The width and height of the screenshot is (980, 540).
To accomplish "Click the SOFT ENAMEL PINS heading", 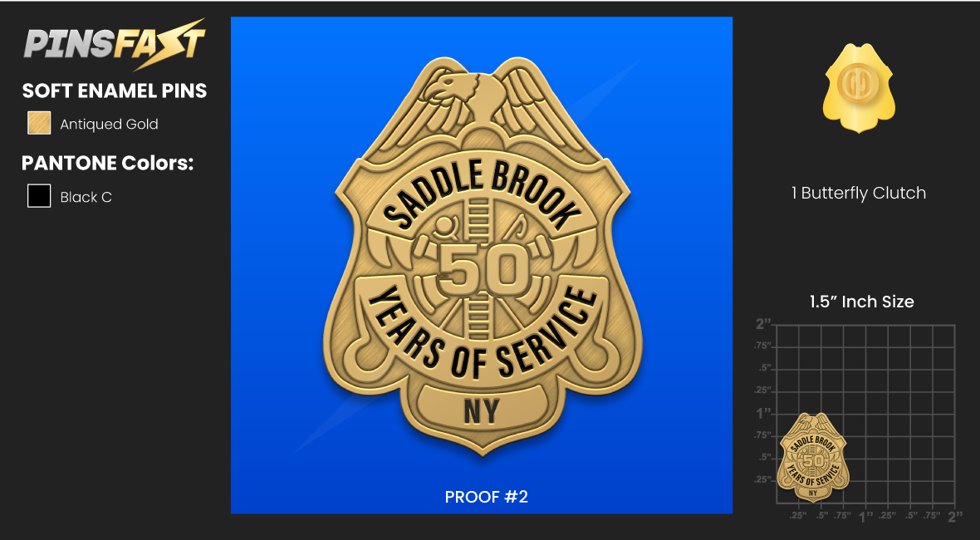I will 115,91.
